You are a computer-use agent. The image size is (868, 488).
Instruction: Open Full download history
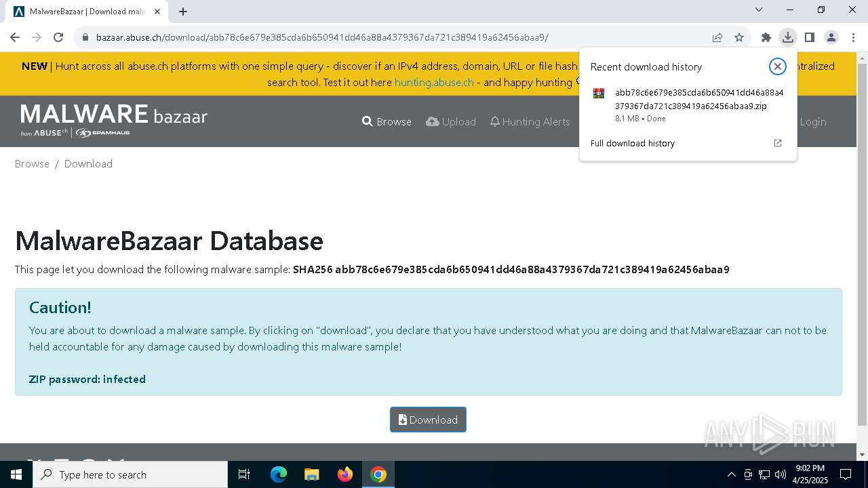pos(633,143)
